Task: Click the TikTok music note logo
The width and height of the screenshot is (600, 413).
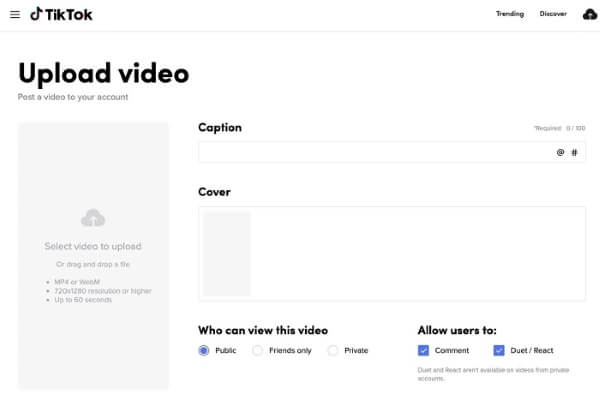Action: pyautogui.click(x=36, y=14)
